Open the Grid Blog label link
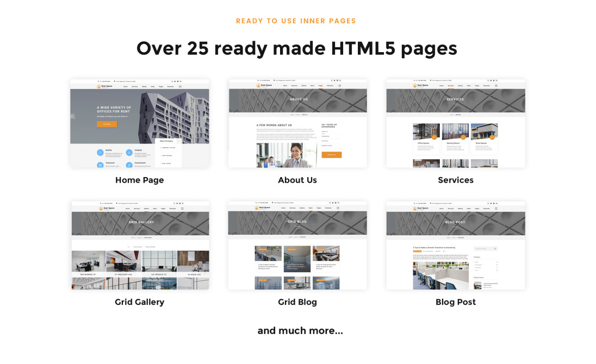Screen dimensions: 596x364 pos(297,302)
